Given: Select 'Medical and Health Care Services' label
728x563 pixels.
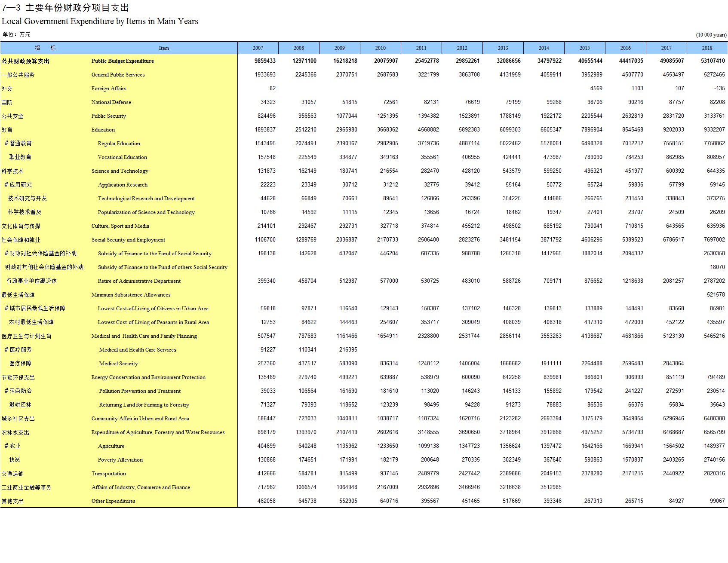Looking at the screenshot, I should [x=138, y=350].
